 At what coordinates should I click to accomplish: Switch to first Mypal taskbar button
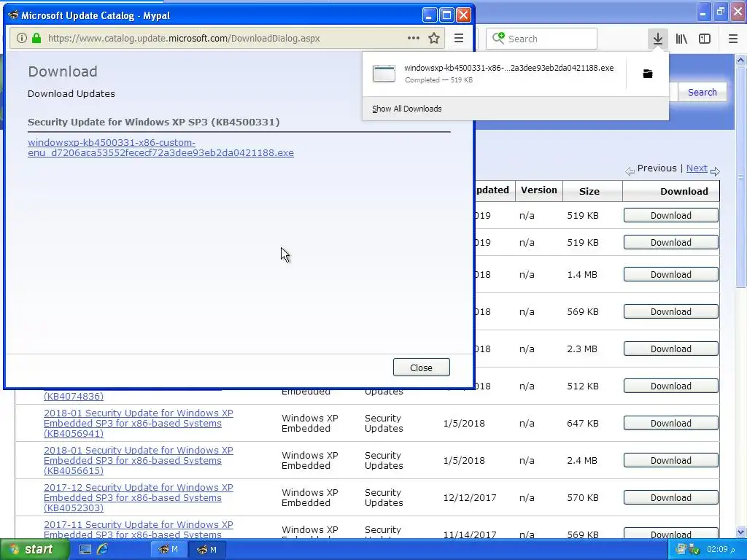click(x=169, y=550)
